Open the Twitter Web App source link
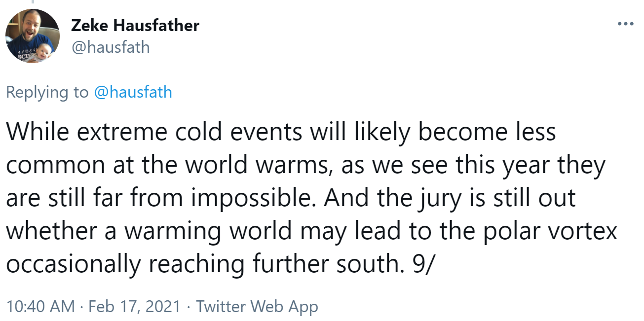The width and height of the screenshot is (644, 321). point(257,307)
